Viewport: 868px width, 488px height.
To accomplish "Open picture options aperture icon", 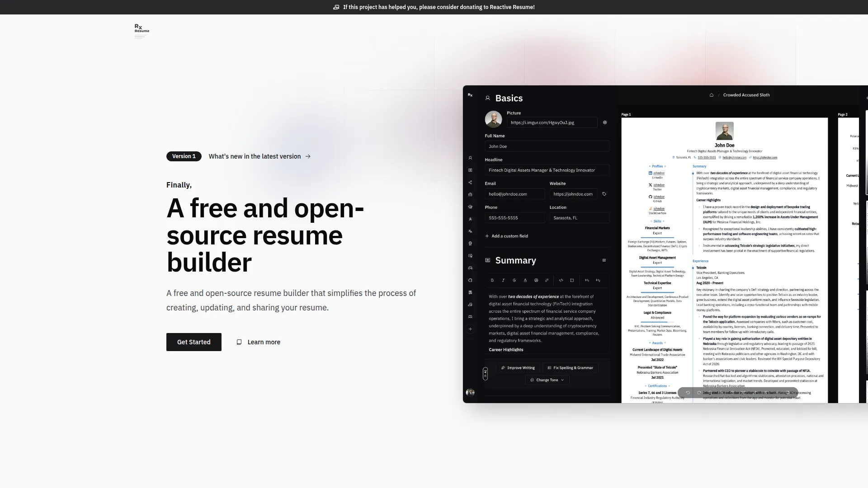I will 605,122.
